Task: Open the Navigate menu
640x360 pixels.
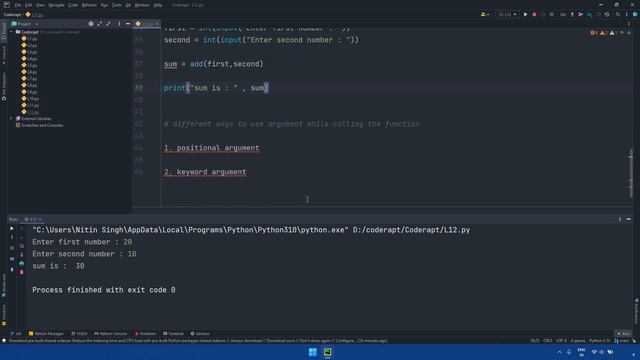Action: pos(56,5)
